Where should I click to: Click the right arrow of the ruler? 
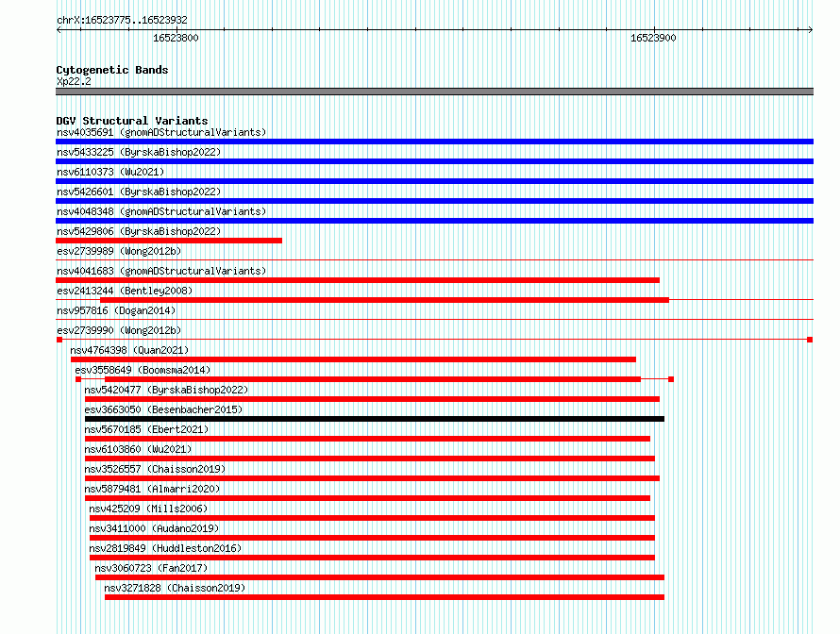(810, 30)
